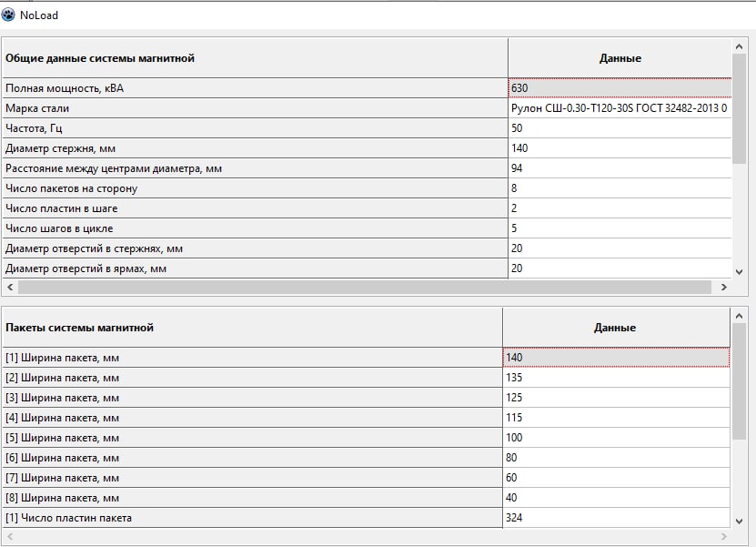Click left arrow of upper horizontal scrollbar
756x547 pixels.
(10, 287)
